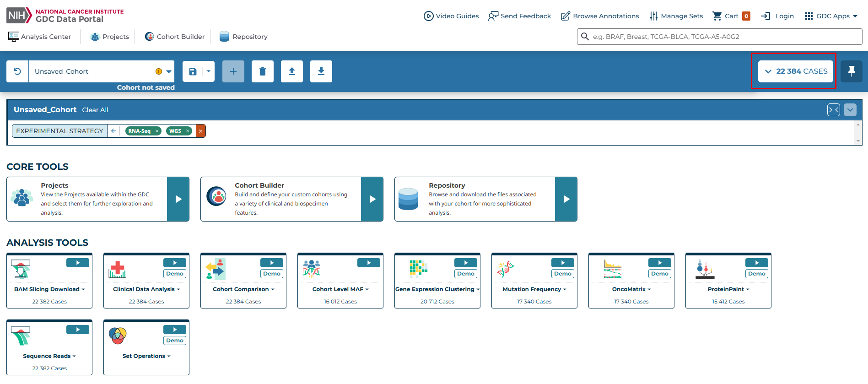Open the Cart
The image size is (868, 384).
point(731,16)
